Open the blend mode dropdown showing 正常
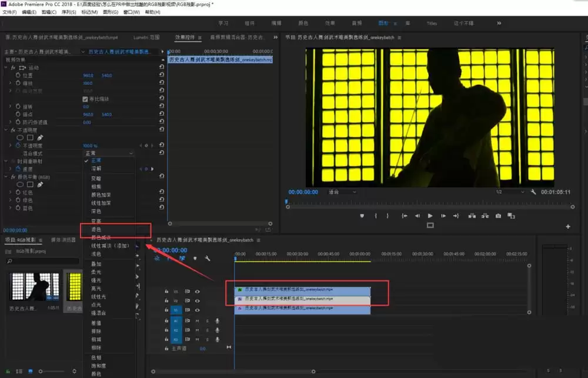This screenshot has width=588, height=378. click(108, 153)
